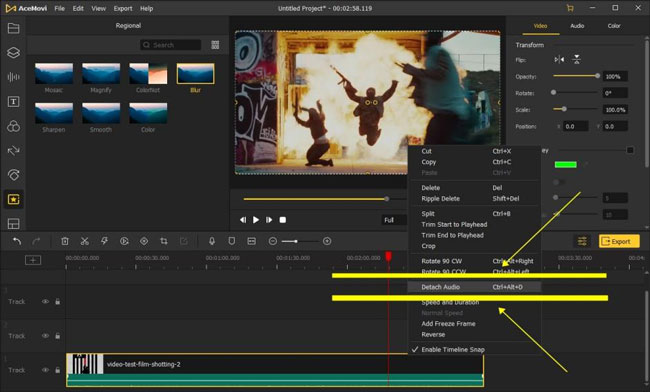Open the Export menu in menu bar
Screen dimensions: 650x392
pyautogui.click(x=123, y=8)
